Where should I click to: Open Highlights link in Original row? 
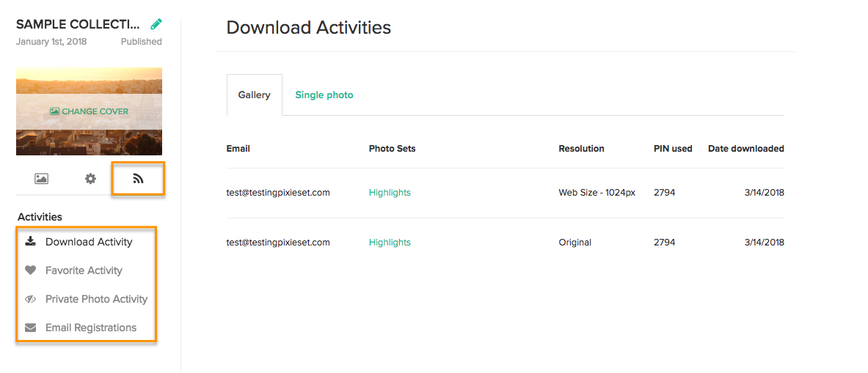[390, 242]
